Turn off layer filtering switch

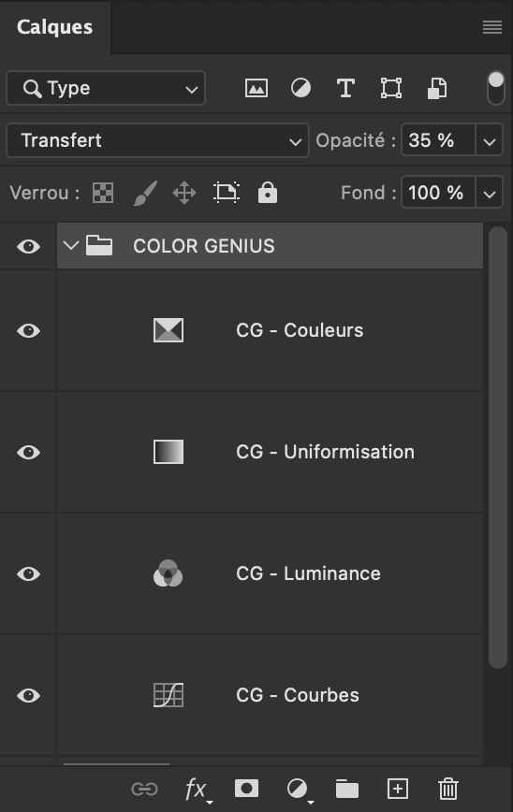[x=496, y=88]
